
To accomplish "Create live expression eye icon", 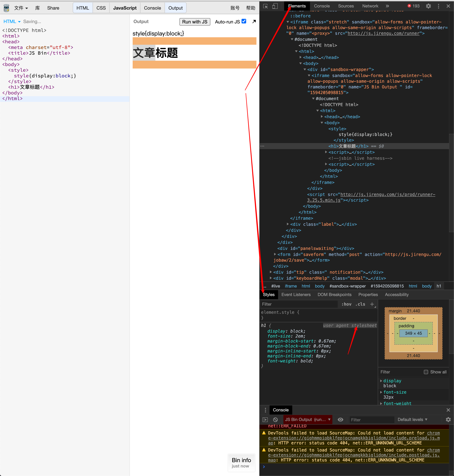I will point(340,420).
